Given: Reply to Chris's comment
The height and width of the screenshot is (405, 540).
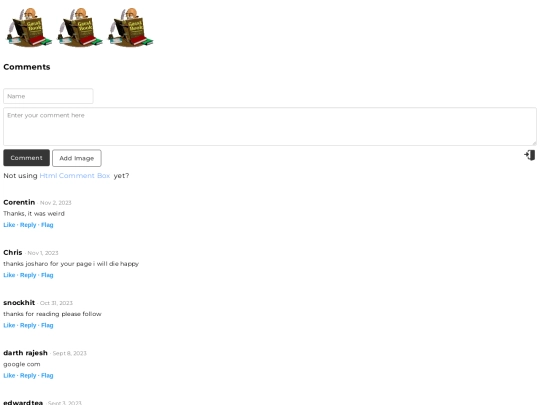Looking at the screenshot, I should coord(28,275).
